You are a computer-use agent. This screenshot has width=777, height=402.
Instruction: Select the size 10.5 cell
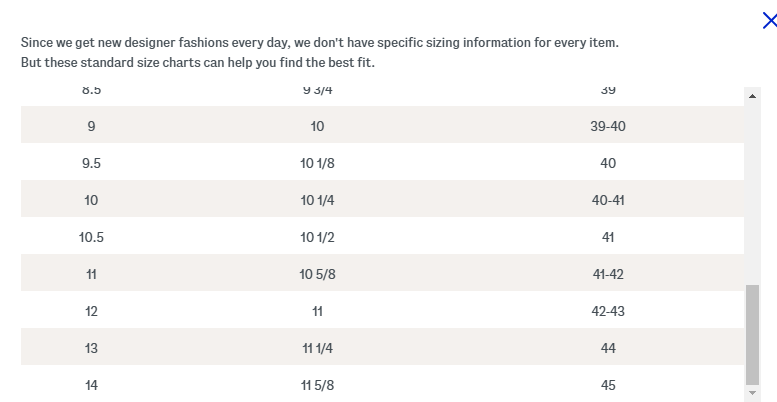coord(92,237)
